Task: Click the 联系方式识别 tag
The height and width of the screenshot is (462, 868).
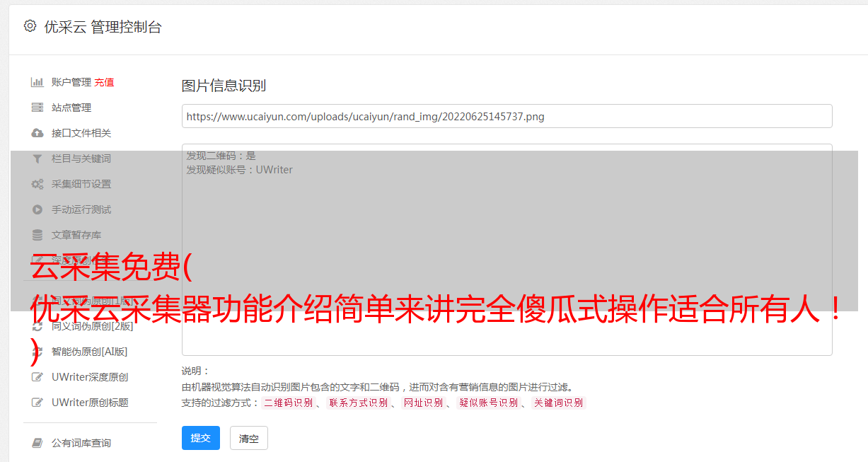Action: tap(358, 403)
